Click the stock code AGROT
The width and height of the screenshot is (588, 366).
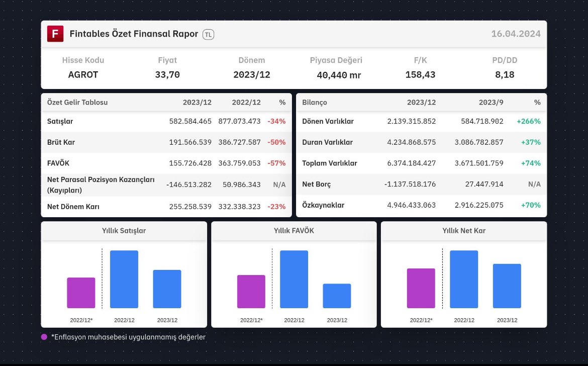tap(83, 74)
